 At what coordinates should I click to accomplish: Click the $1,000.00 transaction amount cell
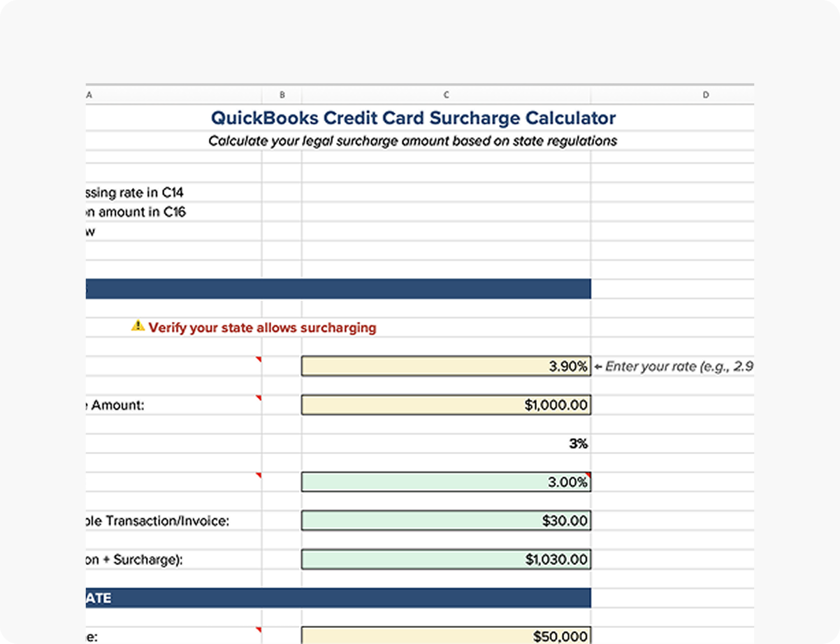coord(445,404)
